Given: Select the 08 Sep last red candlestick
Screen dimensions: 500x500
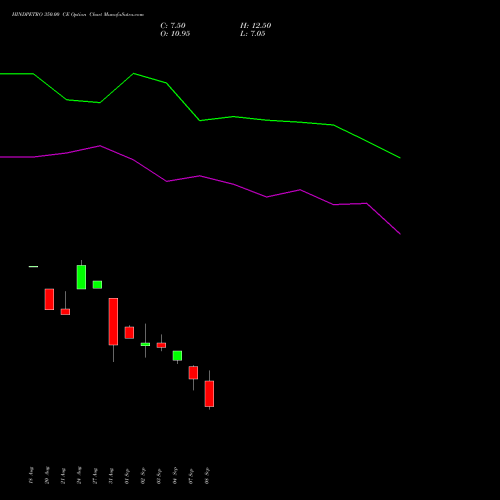Looking at the screenshot, I should (209, 394).
